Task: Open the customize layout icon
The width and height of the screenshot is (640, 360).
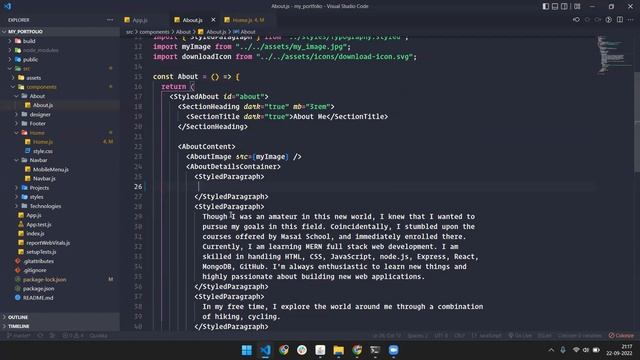Action: coord(577,6)
